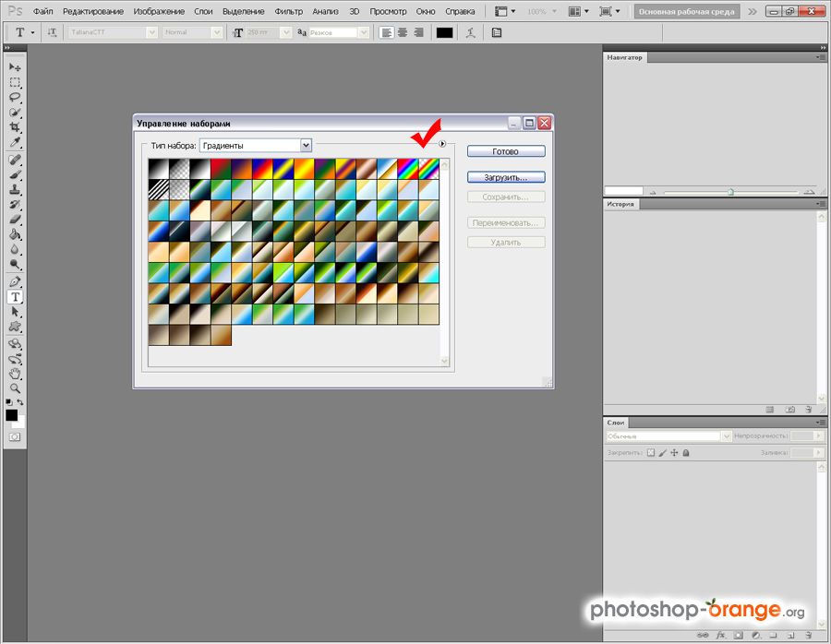The height and width of the screenshot is (644, 831).
Task: Select the Clone Stamp tool
Action: 15,189
